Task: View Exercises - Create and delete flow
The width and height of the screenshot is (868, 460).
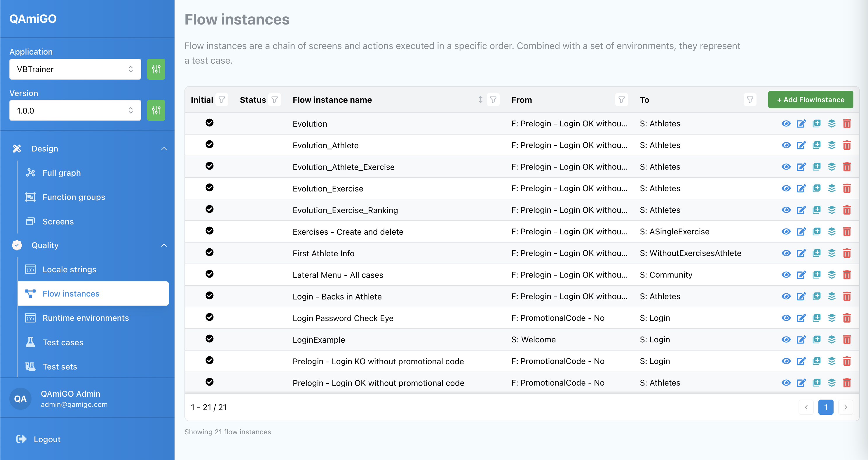Action: tap(786, 231)
